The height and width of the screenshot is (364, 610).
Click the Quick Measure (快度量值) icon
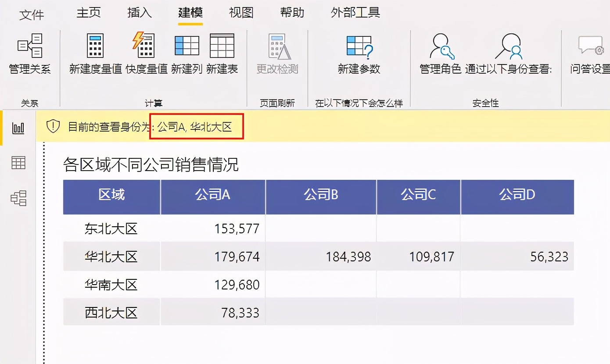pos(144,45)
